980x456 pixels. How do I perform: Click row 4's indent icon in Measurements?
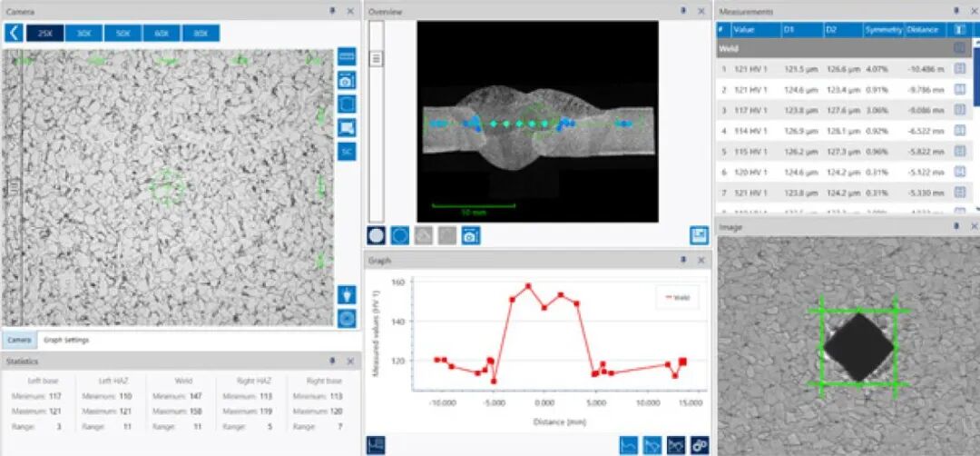pos(960,131)
